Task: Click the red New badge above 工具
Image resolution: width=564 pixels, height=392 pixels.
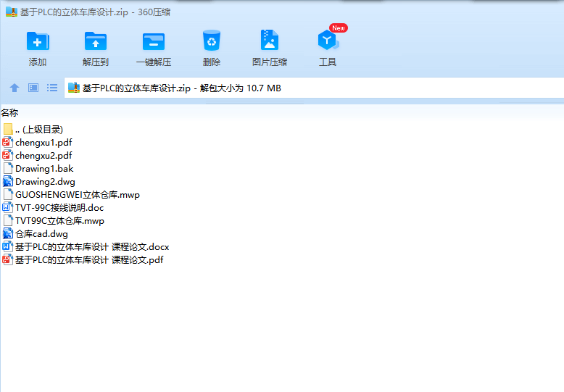Action: pos(338,28)
